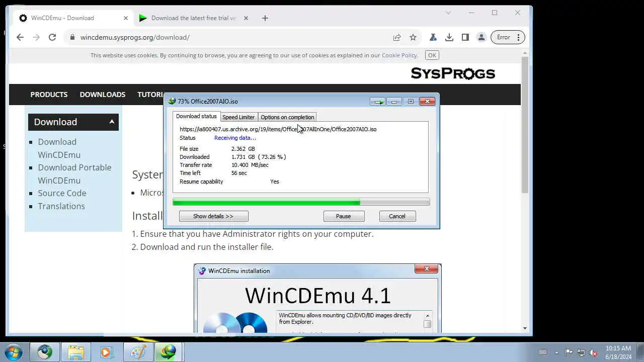Open the Error menu button in Chrome

508,37
